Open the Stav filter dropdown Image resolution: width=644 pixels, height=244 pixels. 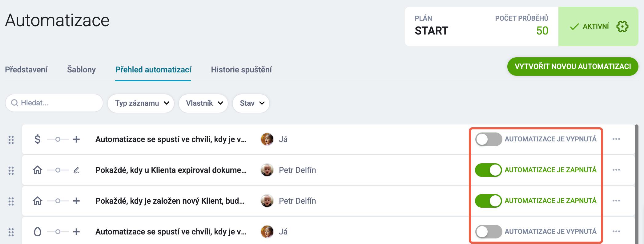(x=251, y=103)
